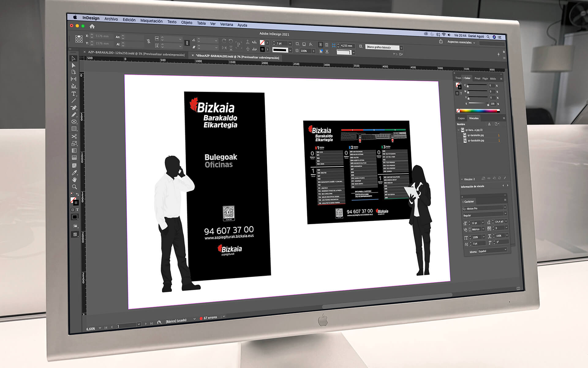Swap fill and stroke arrows in toolbox
The width and height of the screenshot is (588, 368).
77,194
